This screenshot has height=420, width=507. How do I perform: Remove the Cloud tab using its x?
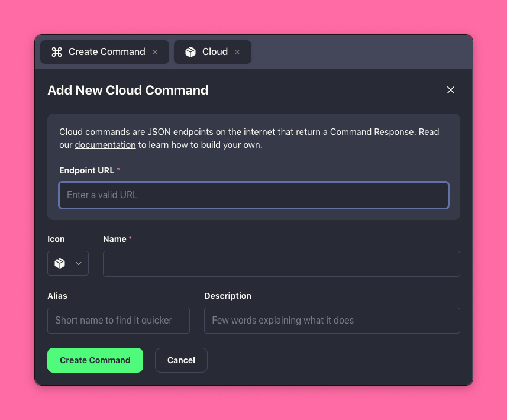click(237, 52)
